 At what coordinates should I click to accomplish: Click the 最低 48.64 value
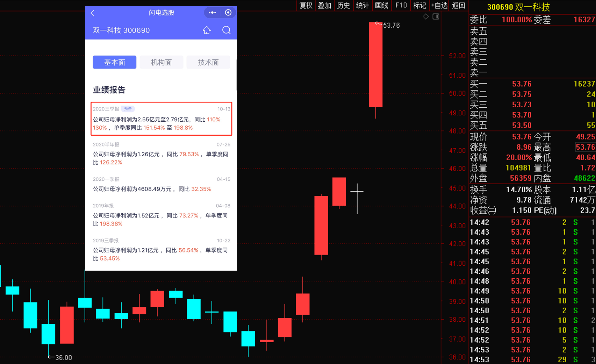point(586,157)
